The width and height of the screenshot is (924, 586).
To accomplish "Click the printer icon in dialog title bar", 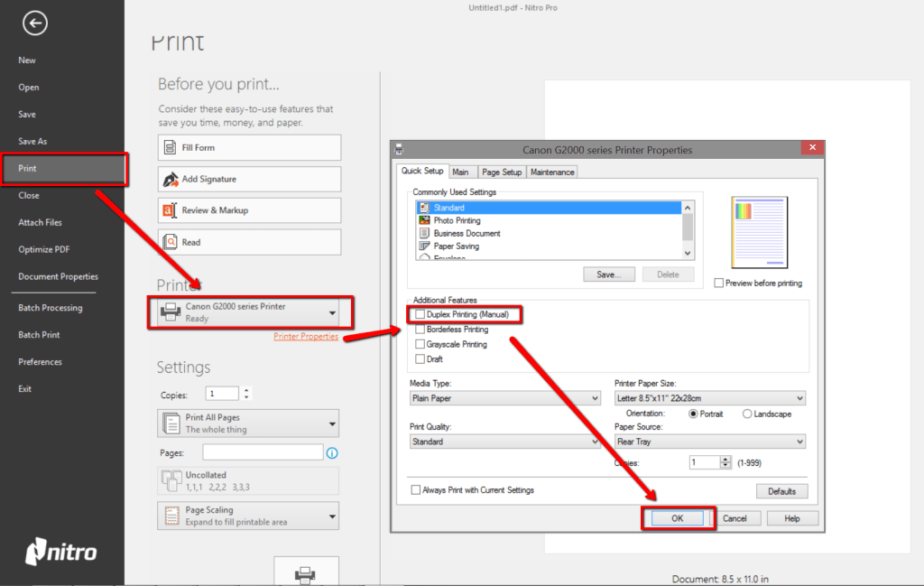I will (399, 150).
